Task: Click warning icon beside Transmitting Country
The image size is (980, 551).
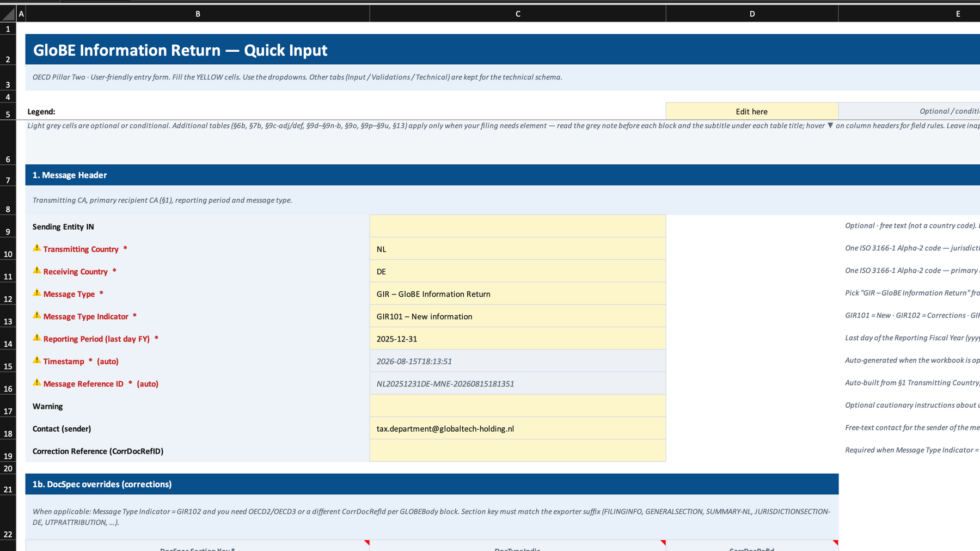Action: (x=37, y=248)
